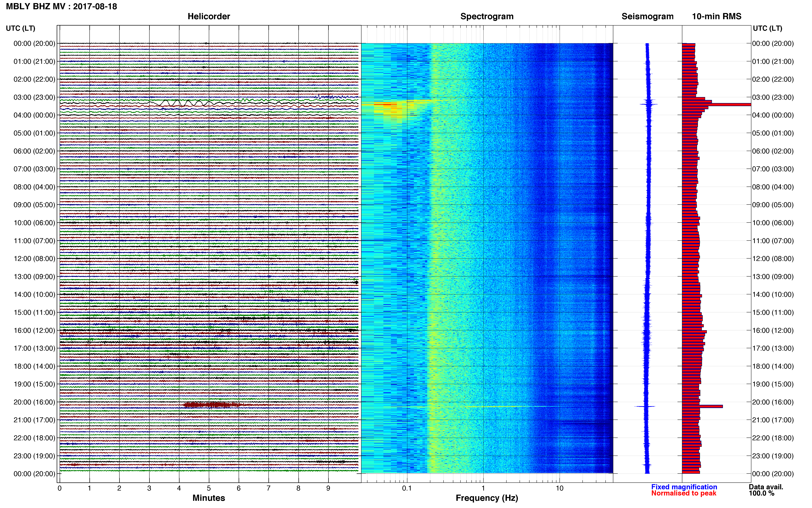Click the '7' tick on Minutes axis

click(269, 488)
